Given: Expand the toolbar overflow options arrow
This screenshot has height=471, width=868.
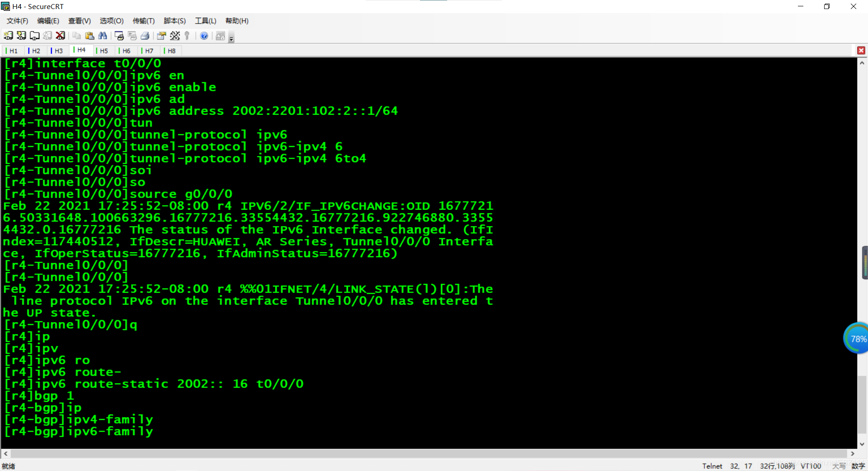Looking at the screenshot, I should coord(231,38).
